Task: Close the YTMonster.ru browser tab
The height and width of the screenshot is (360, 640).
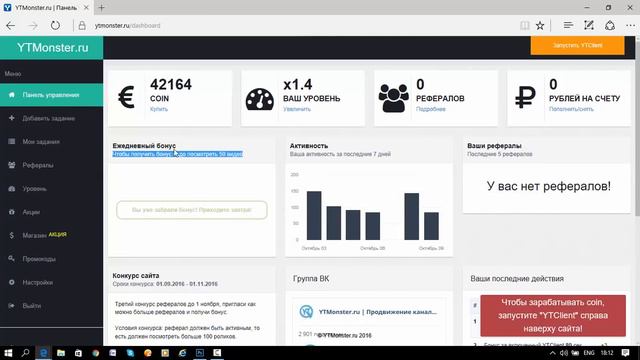Action: pos(86,7)
